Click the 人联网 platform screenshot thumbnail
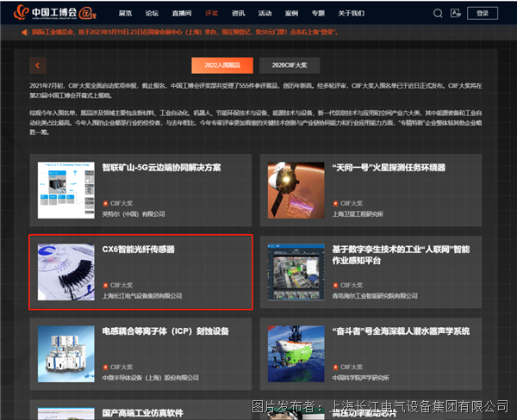This screenshot has width=517, height=420. 296,272
